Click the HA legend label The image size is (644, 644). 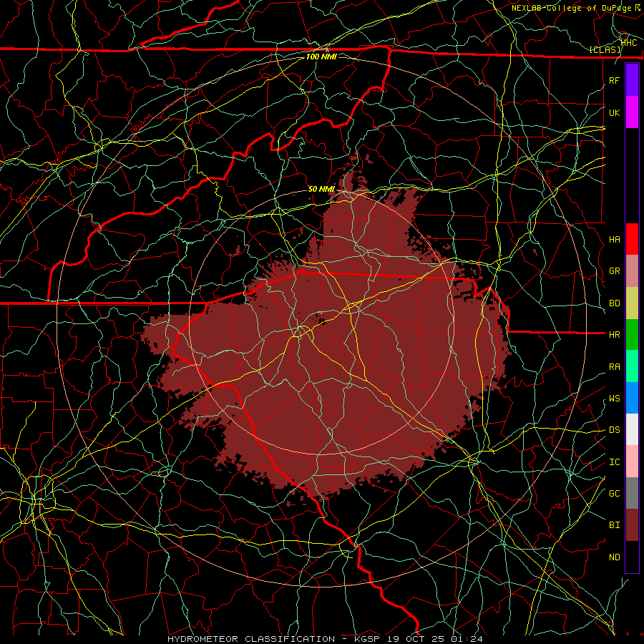click(x=615, y=239)
